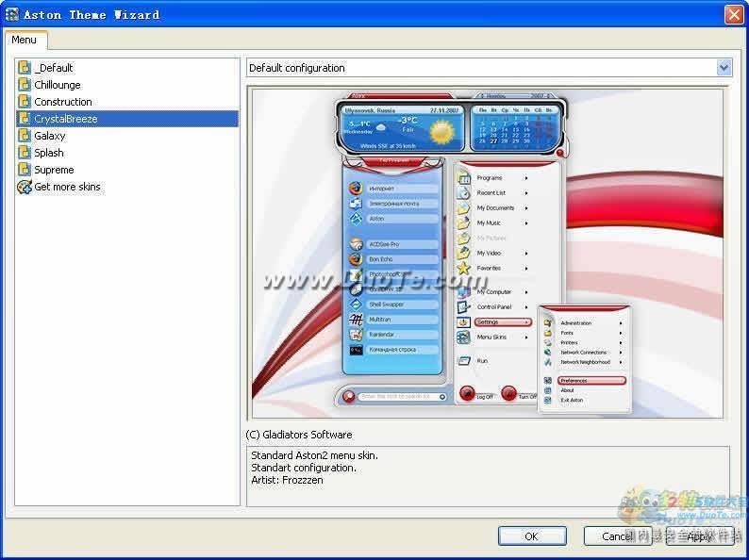Viewport: 749px width, 560px height.
Task: Select the Splash skin entry
Action: click(49, 153)
